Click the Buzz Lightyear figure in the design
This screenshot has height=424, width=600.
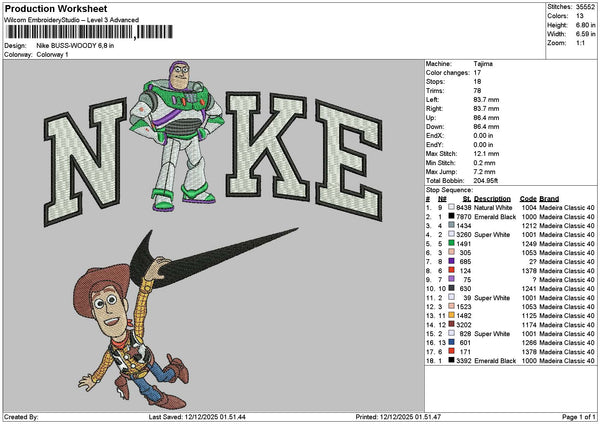coord(177,136)
